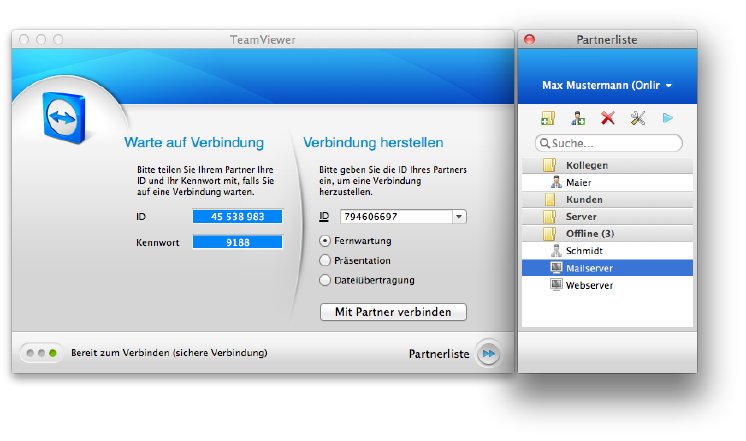Select Mailserver in the partner list
The height and width of the screenshot is (441, 746).
[607, 268]
